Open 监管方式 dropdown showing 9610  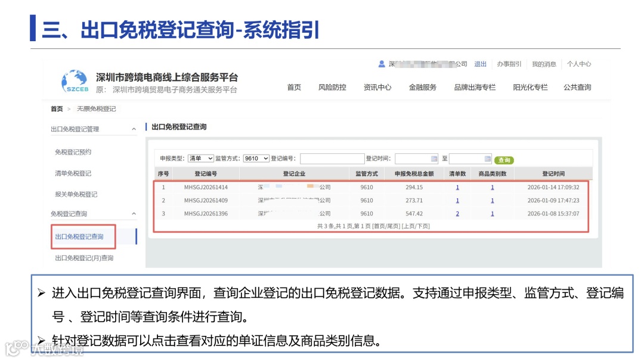tap(256, 158)
